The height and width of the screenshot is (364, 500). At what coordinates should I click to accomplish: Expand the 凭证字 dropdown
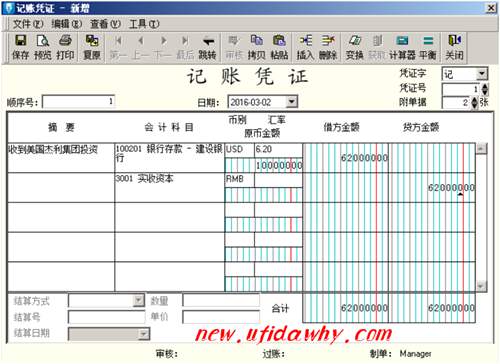tap(481, 74)
